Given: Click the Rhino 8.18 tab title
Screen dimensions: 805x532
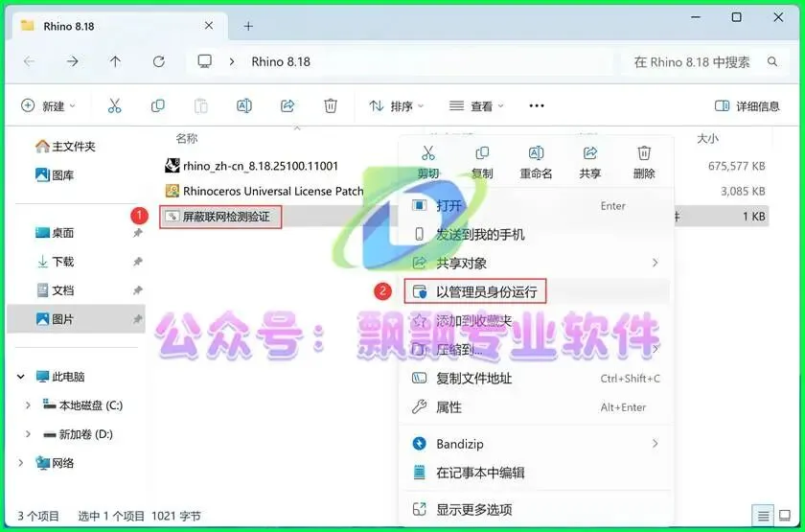Looking at the screenshot, I should tap(69, 26).
